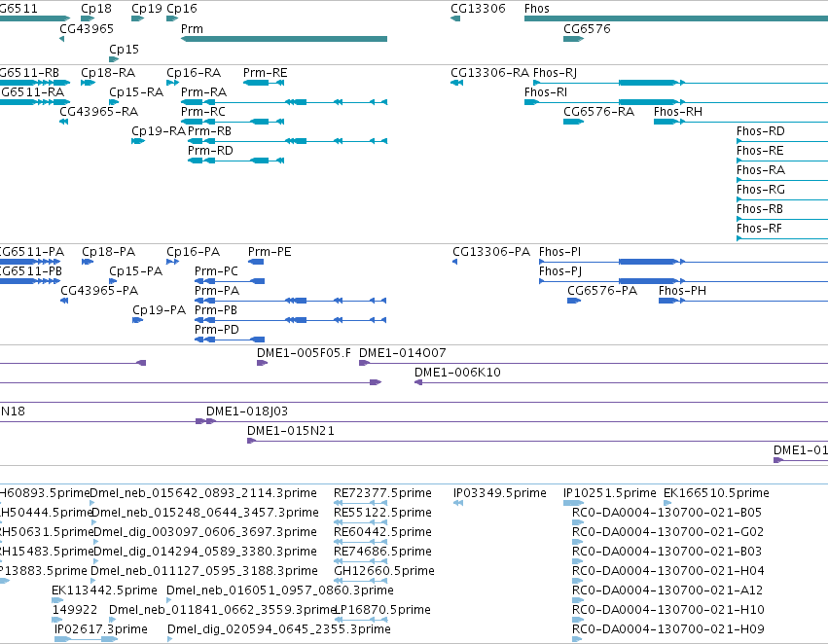Select the IP02617.3prime EST feature

point(86,639)
